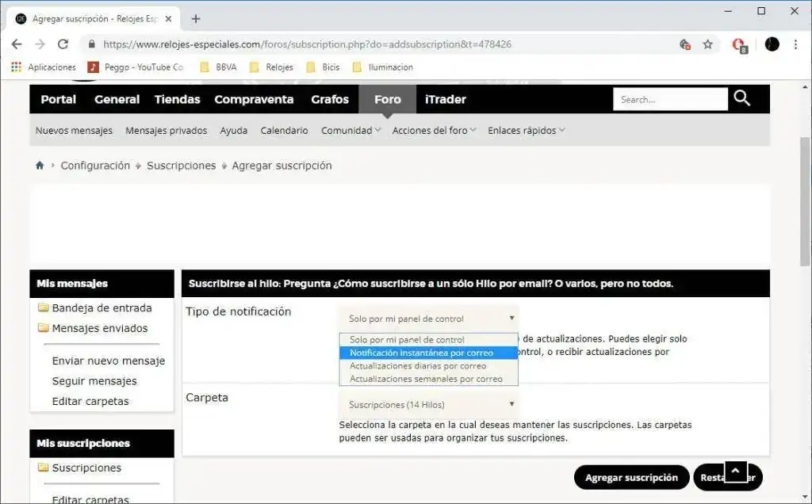812x504 pixels.
Task: Click the search magnifier icon
Action: (742, 98)
